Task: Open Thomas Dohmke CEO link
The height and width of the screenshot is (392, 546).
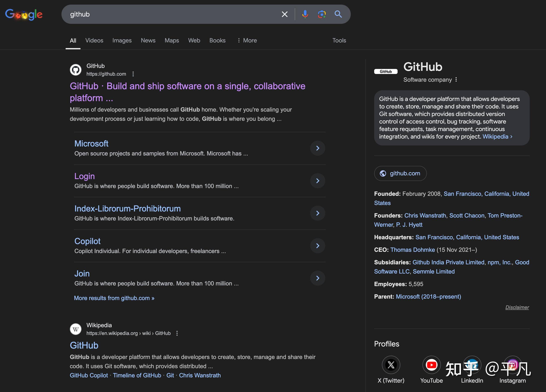Action: [x=412, y=249]
